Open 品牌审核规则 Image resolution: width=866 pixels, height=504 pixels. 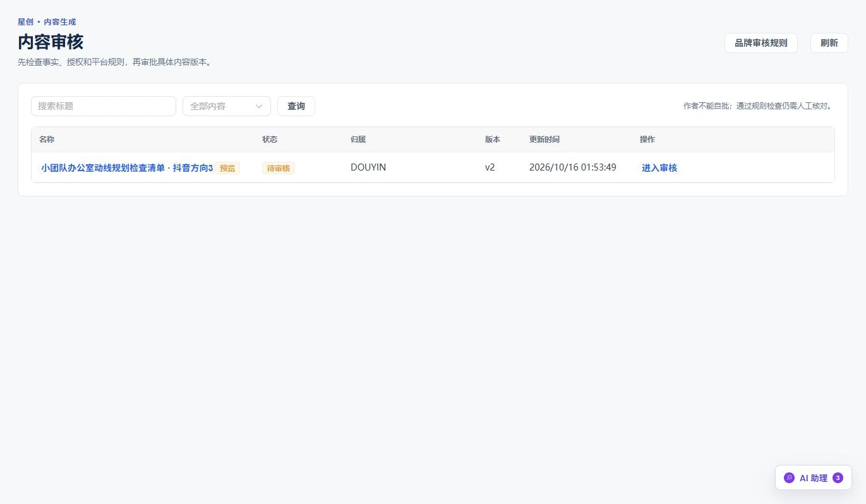click(761, 43)
